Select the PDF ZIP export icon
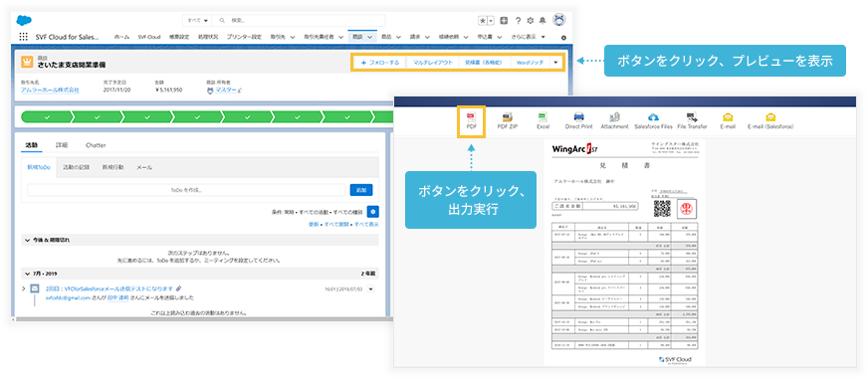 [x=508, y=116]
